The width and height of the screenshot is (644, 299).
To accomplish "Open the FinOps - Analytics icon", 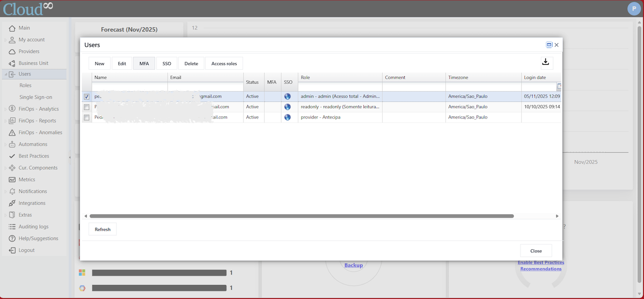I will point(12,109).
